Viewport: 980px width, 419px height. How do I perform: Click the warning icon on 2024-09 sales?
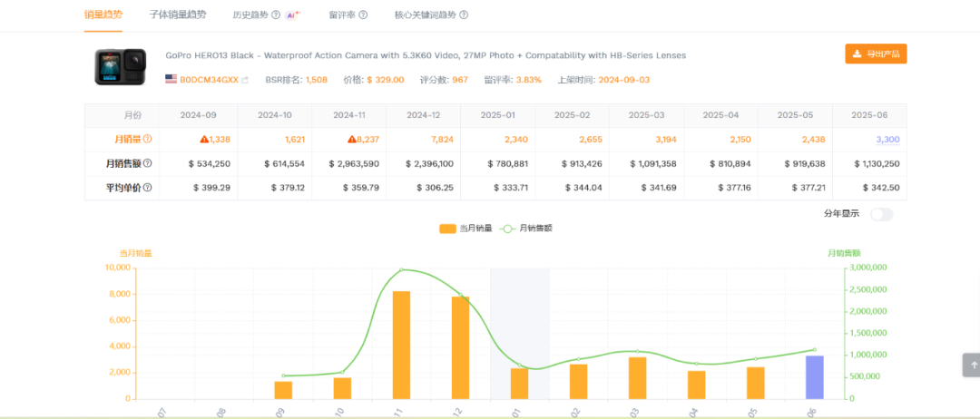pyautogui.click(x=204, y=140)
